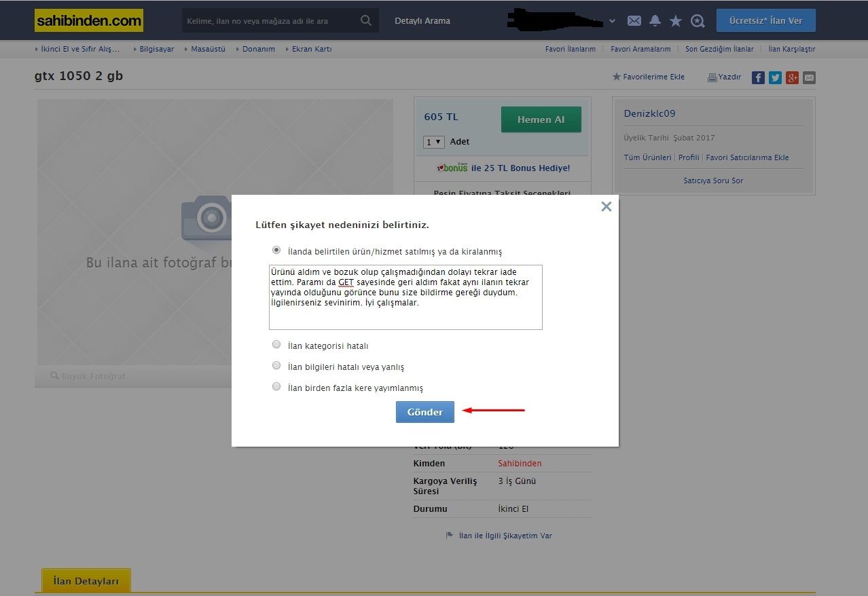Open Donanım breadcrumb

click(258, 49)
